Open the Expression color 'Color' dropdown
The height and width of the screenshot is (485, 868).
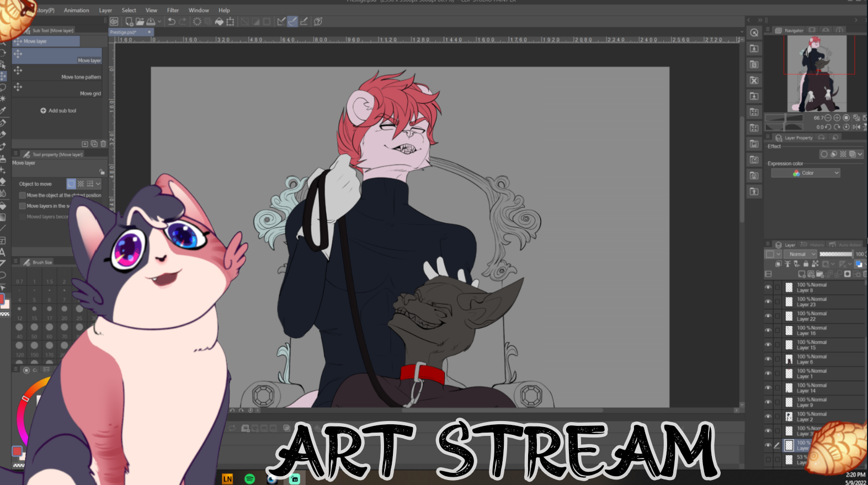click(x=806, y=173)
